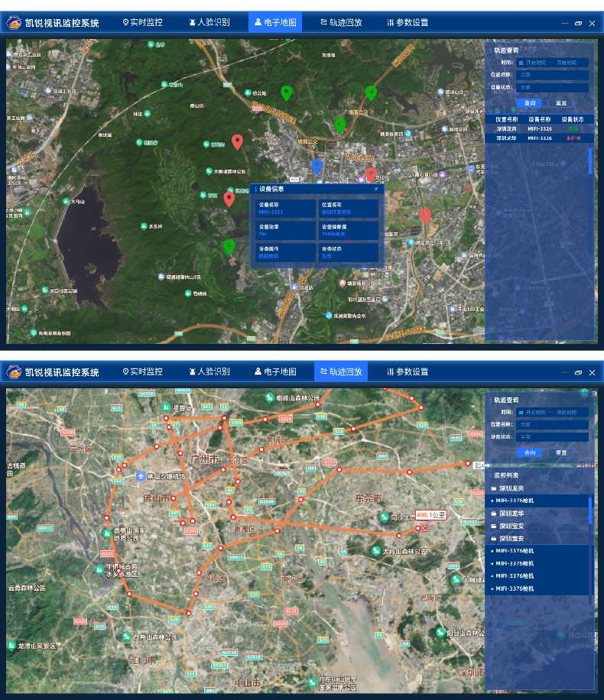The image size is (604, 700).
Task: Click the red X icon at the track endpoint
Action: (425, 528)
